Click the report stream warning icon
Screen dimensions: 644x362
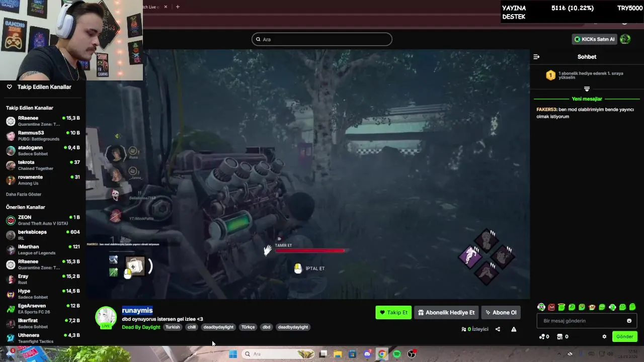514,329
